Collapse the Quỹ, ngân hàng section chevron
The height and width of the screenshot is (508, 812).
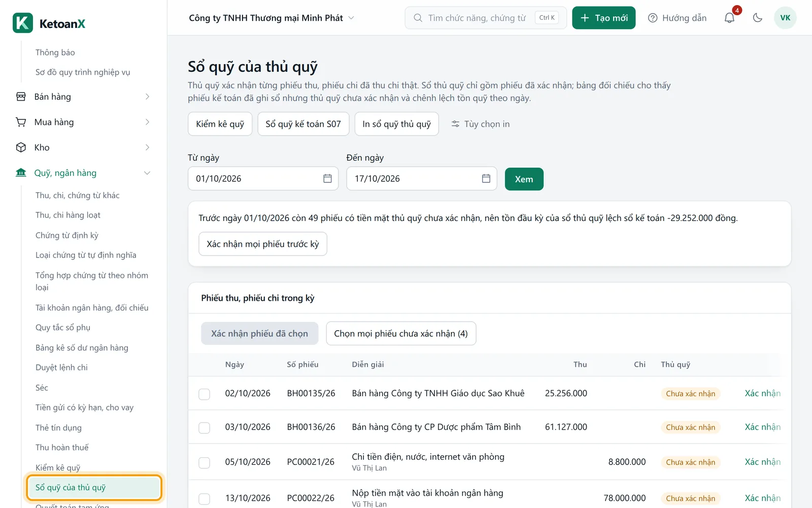coord(147,173)
